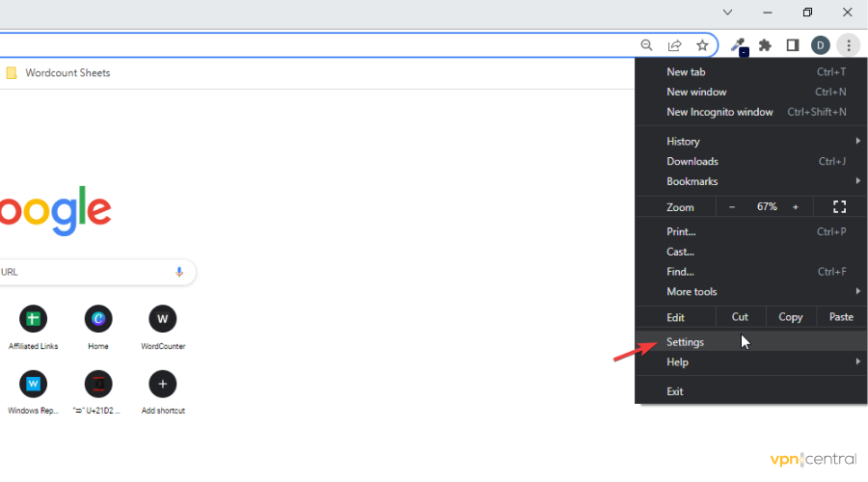Choose Cast... in the menu
This screenshot has height=482, width=868.
(750, 252)
